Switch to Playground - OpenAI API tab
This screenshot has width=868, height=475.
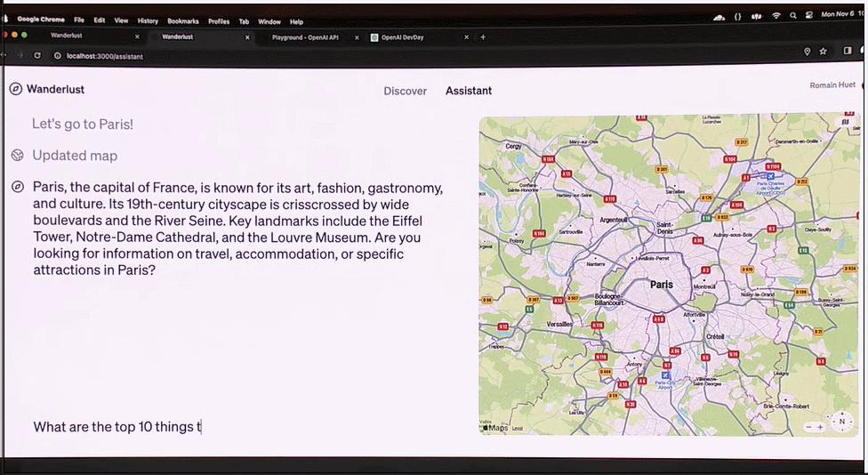tap(305, 37)
